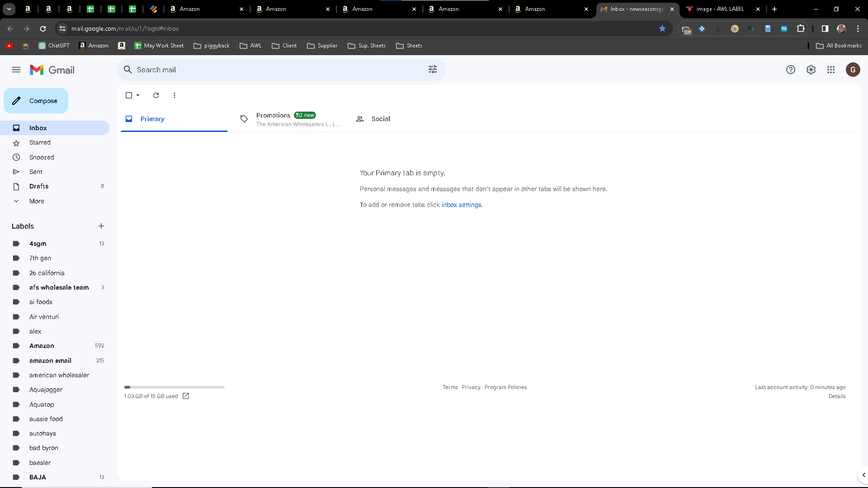Open the Google account avatar
This screenshot has height=488, width=868.
click(853, 70)
